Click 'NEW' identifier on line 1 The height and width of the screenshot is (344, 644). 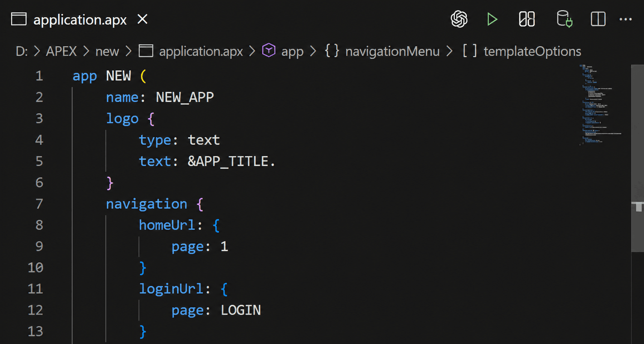pos(119,76)
